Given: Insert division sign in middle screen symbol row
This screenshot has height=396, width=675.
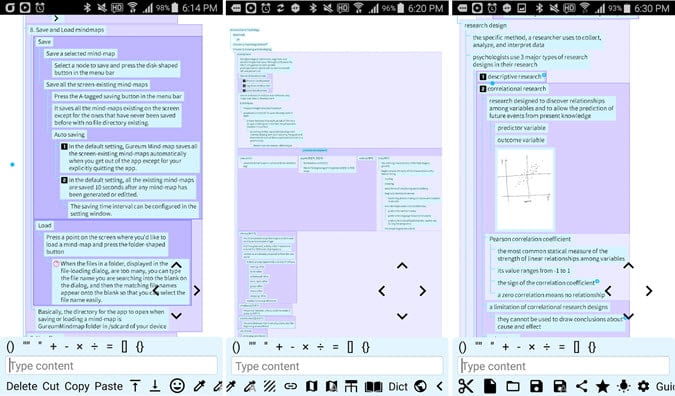Looking at the screenshot, I should [x=320, y=347].
